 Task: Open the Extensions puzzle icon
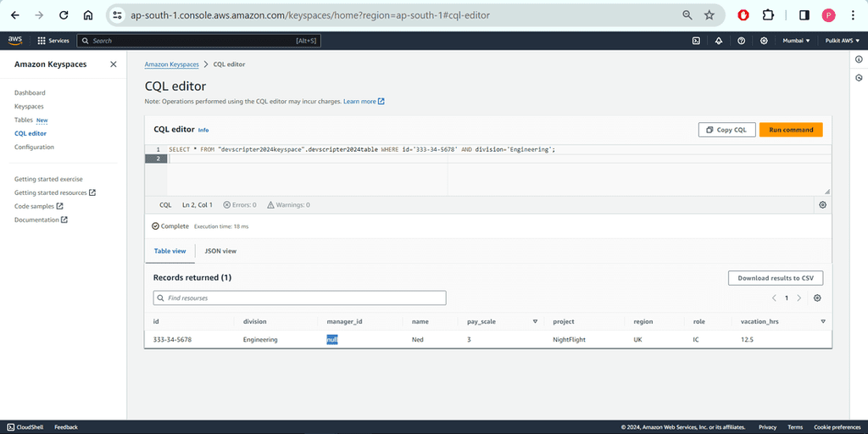(x=768, y=15)
